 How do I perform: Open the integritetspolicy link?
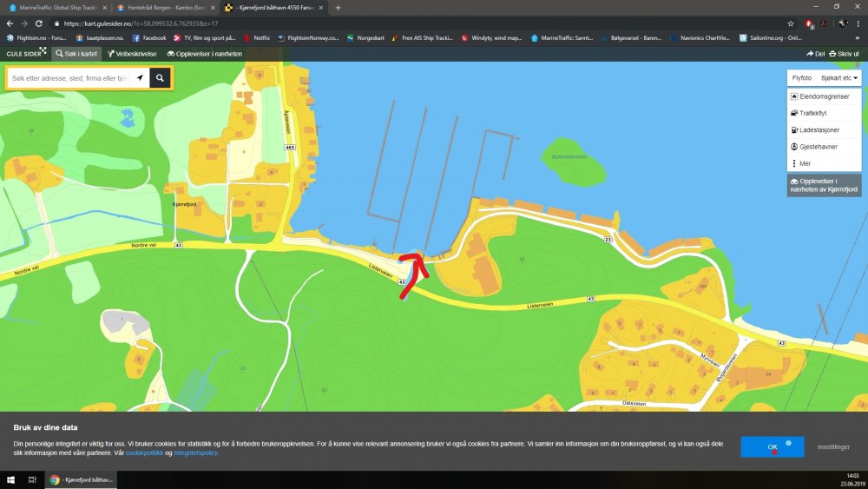pyautogui.click(x=195, y=453)
